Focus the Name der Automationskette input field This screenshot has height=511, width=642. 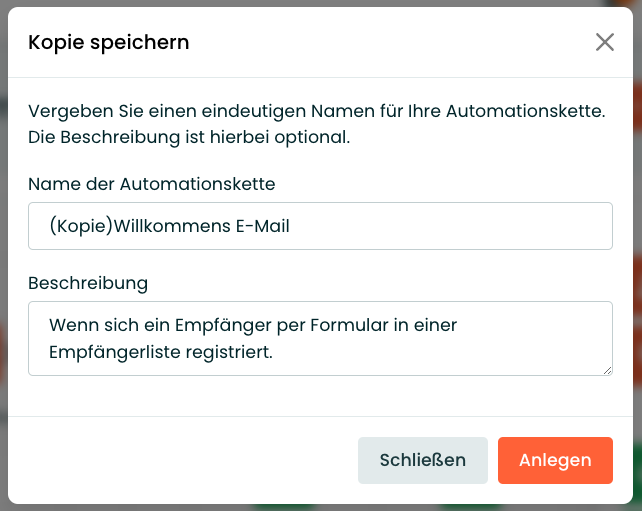click(320, 226)
